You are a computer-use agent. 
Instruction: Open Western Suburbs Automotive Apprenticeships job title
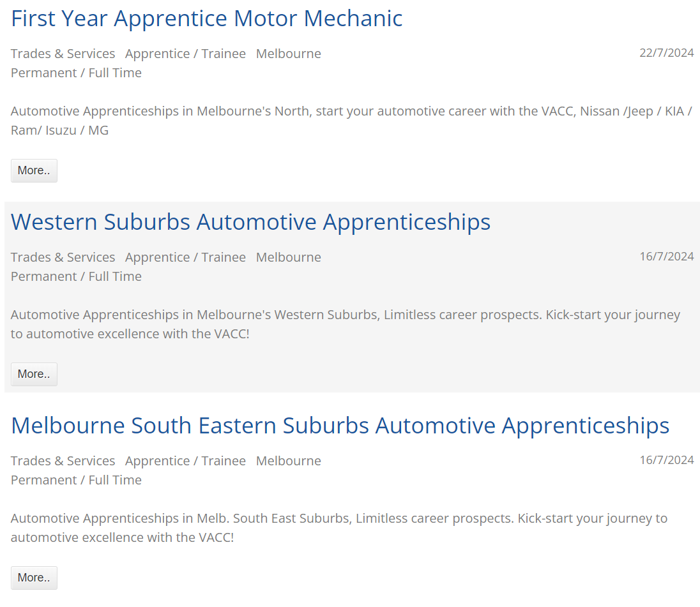[250, 222]
